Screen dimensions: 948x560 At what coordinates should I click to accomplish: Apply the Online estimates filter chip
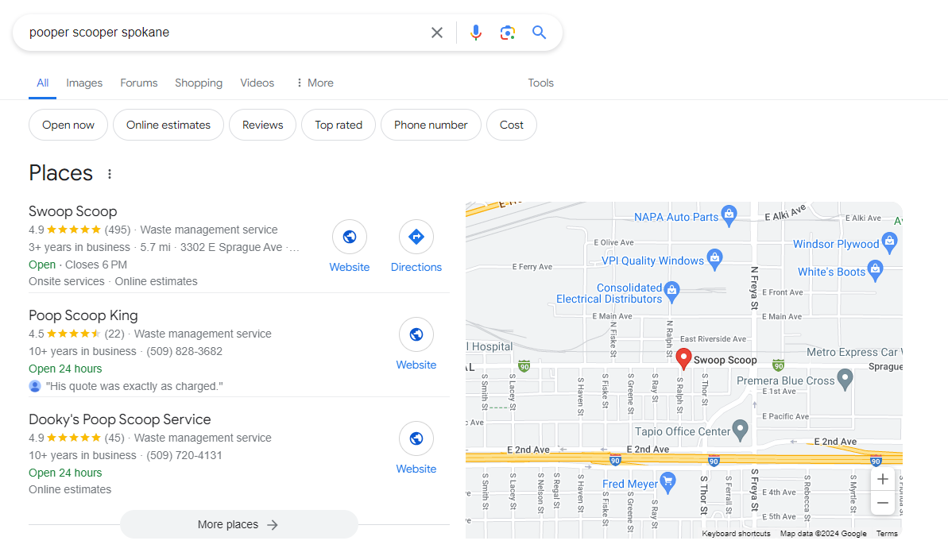(x=168, y=125)
